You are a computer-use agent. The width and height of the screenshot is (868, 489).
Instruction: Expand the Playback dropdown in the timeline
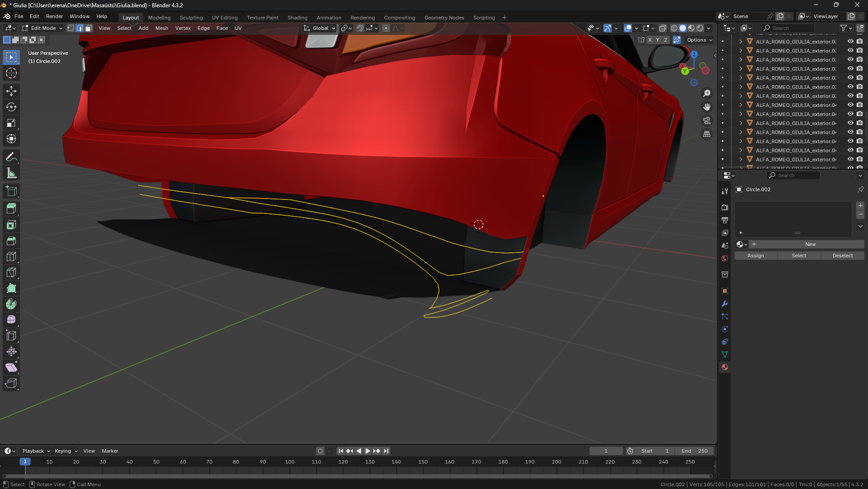pos(36,451)
